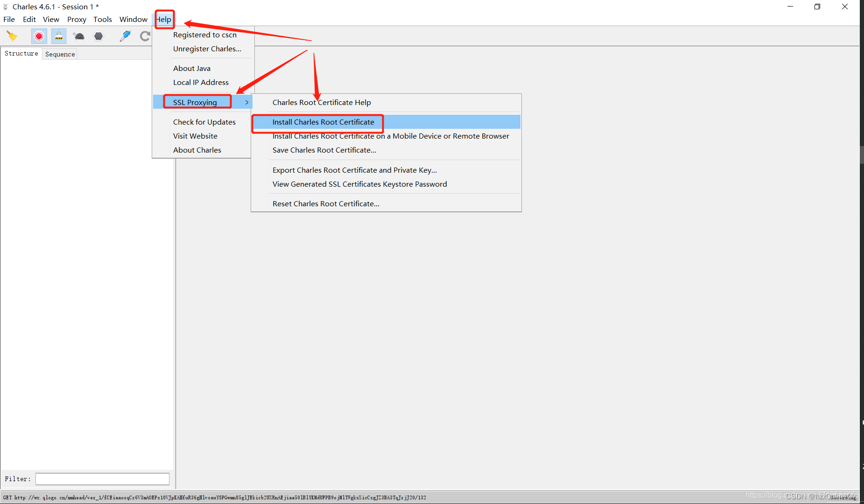The height and width of the screenshot is (504, 864).
Task: Click the broom Clear Session icon
Action: (12, 36)
